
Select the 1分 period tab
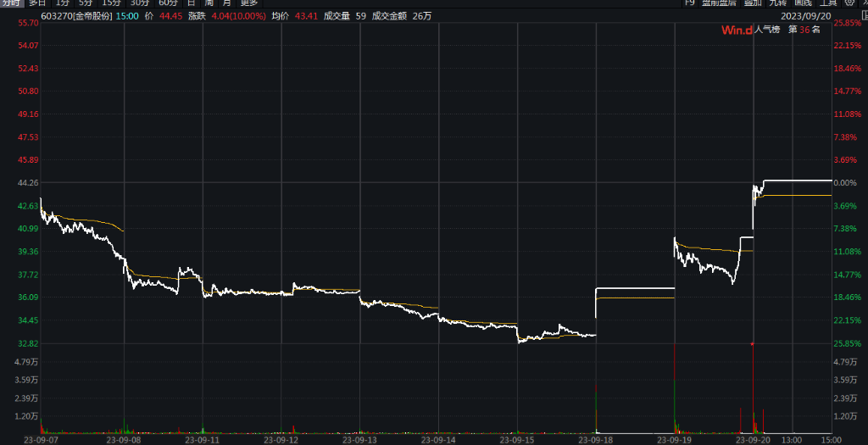click(x=63, y=3)
